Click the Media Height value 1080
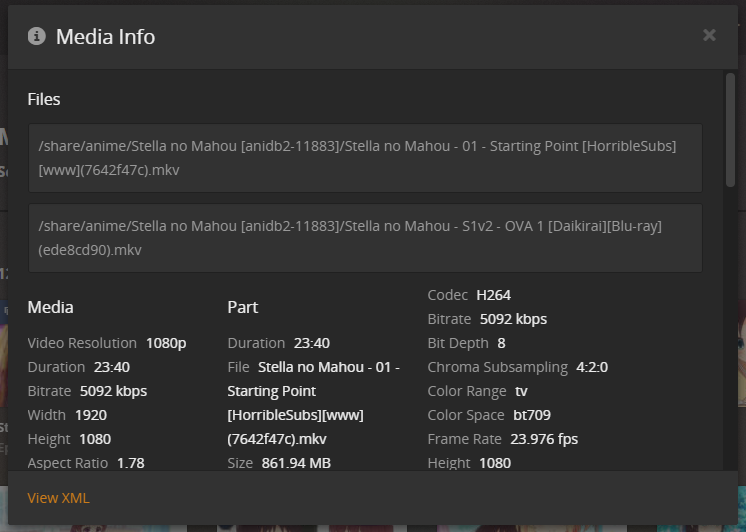This screenshot has height=532, width=746. pyautogui.click(x=95, y=439)
